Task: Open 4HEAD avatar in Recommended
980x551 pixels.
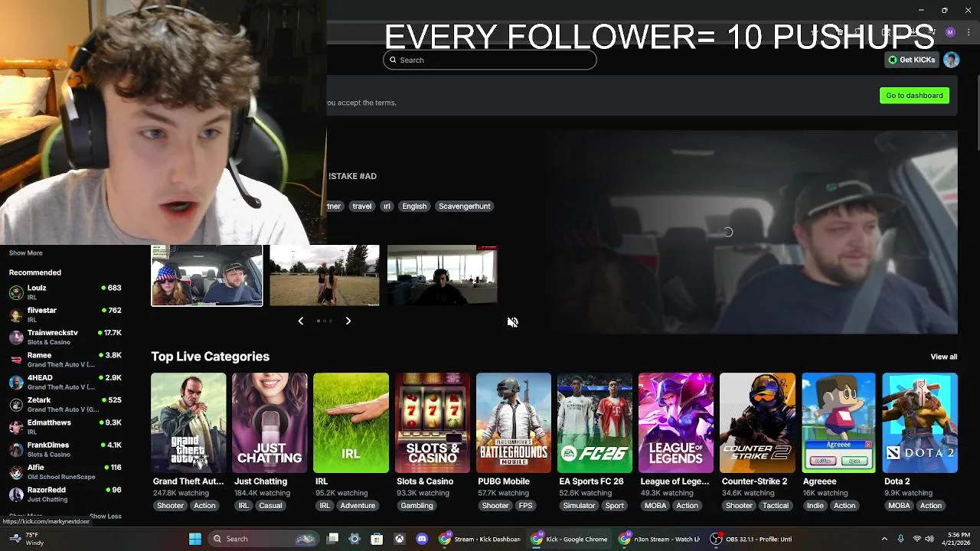Action: [x=16, y=382]
